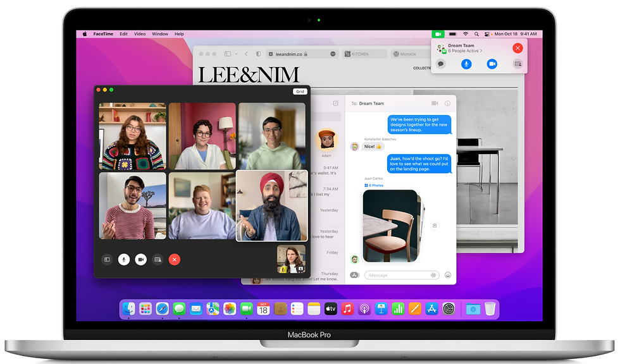The image size is (620, 364).
Task: Save shared chair photo using side button
Action: click(x=435, y=226)
